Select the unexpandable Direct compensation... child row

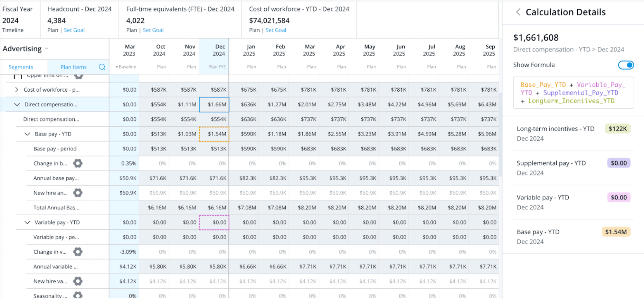[x=51, y=119]
